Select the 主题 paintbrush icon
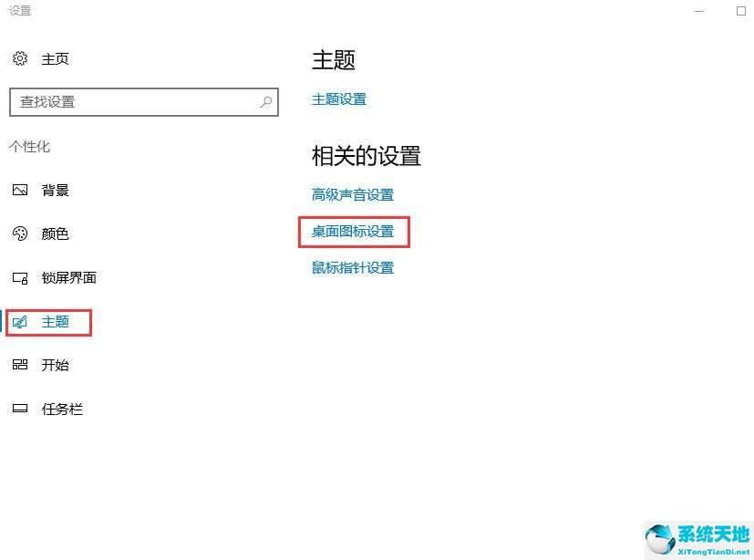The image size is (754, 560). pyautogui.click(x=20, y=321)
